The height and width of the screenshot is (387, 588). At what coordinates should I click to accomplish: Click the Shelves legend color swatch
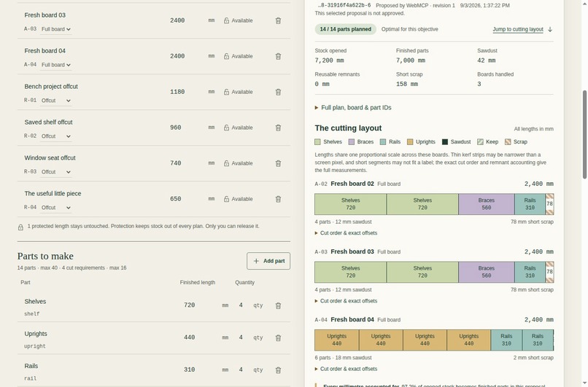317,142
